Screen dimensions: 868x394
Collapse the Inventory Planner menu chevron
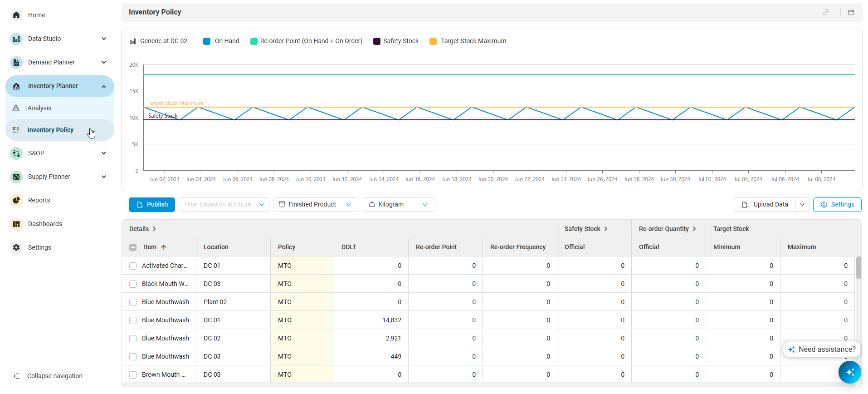(104, 86)
